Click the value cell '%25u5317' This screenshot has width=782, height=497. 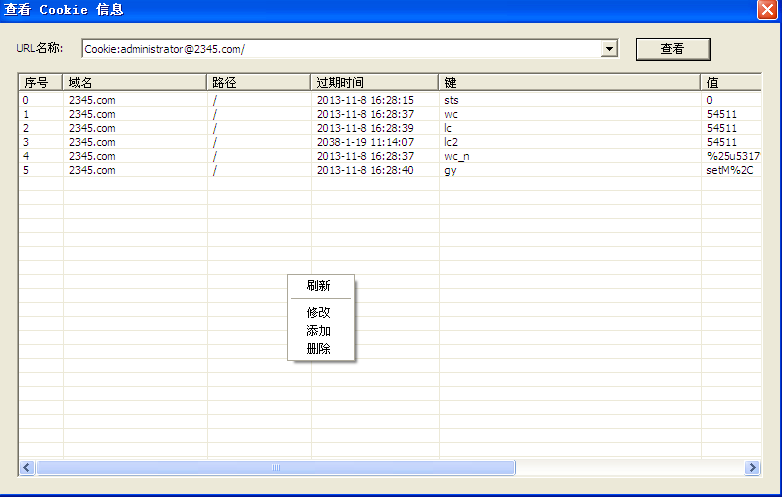(x=733, y=156)
